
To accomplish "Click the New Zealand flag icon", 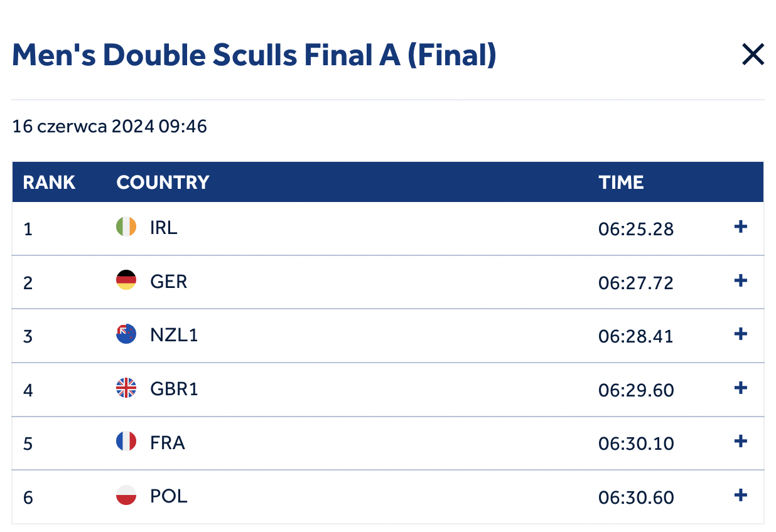I will point(126,334).
